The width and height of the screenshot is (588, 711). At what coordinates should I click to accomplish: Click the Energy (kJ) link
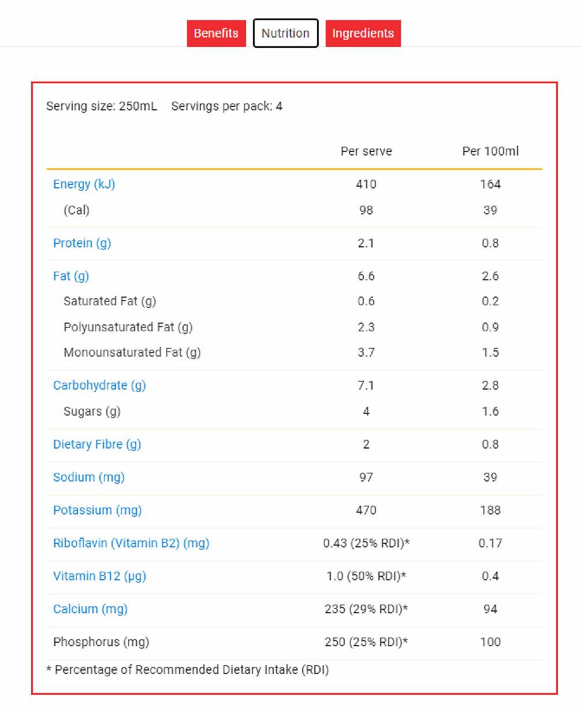pyautogui.click(x=84, y=184)
